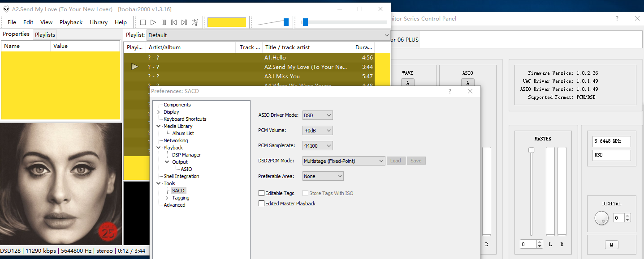Click the M mute button under DIGITAL
Screen dimensions: 644x259
611,245
